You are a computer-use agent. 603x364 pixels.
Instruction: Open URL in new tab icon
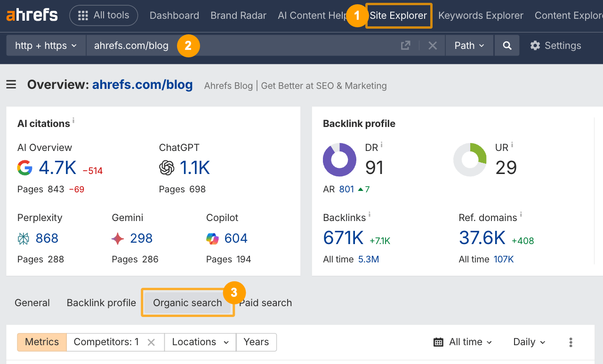tap(405, 46)
